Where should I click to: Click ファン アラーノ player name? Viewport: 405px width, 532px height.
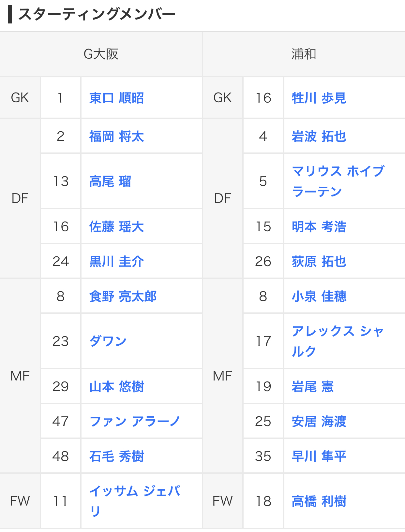point(134,422)
